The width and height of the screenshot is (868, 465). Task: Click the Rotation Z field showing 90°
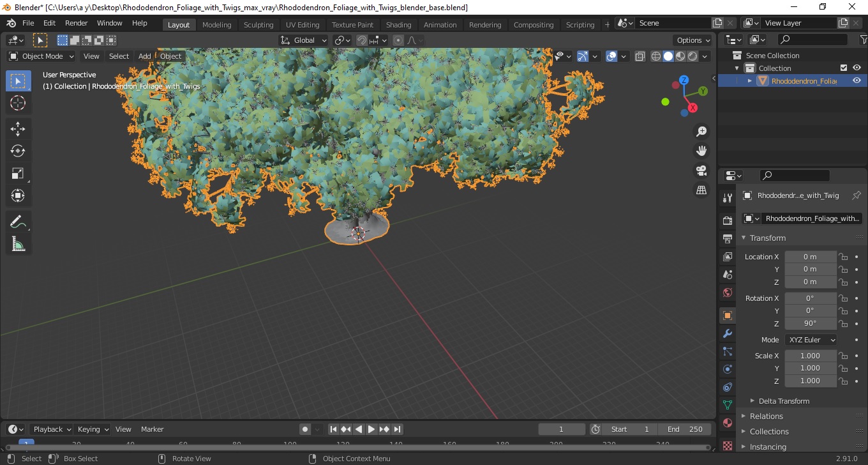tap(810, 323)
